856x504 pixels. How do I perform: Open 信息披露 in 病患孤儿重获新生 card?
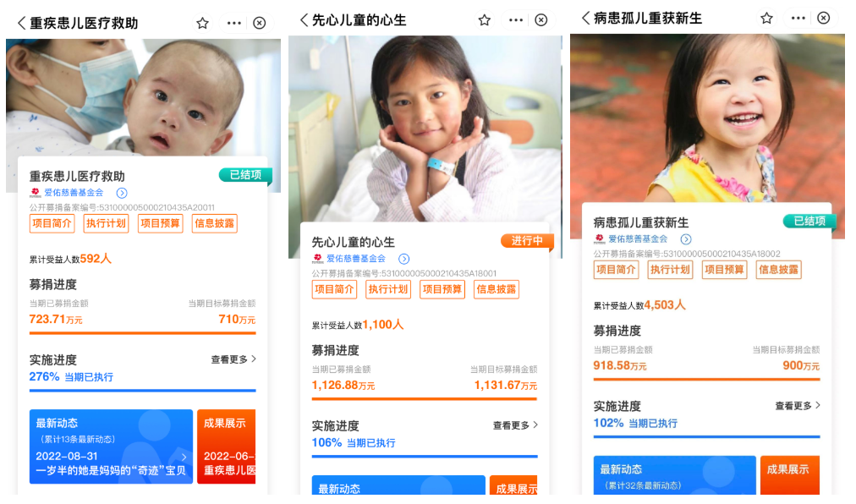(779, 269)
